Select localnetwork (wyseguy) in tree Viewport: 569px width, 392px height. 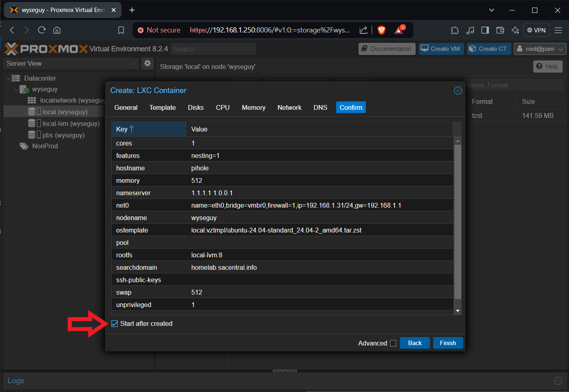pyautogui.click(x=72, y=100)
